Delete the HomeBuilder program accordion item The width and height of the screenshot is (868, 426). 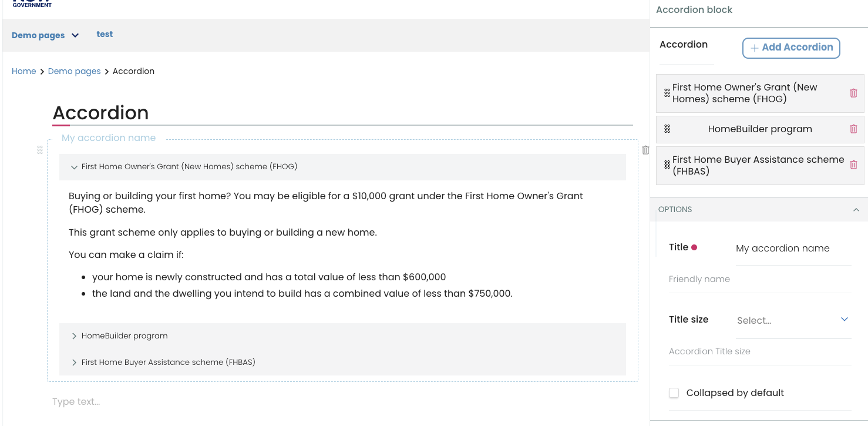point(853,129)
